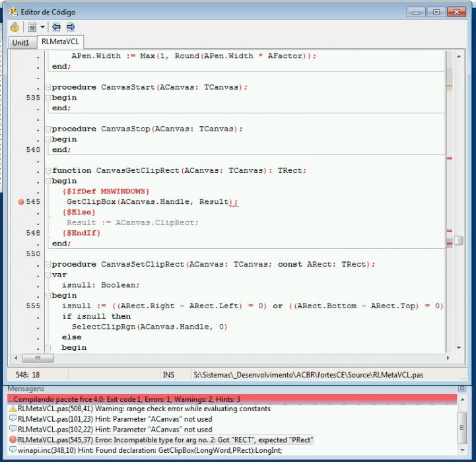Click the messages panel scrollbar thumb

(x=461, y=428)
